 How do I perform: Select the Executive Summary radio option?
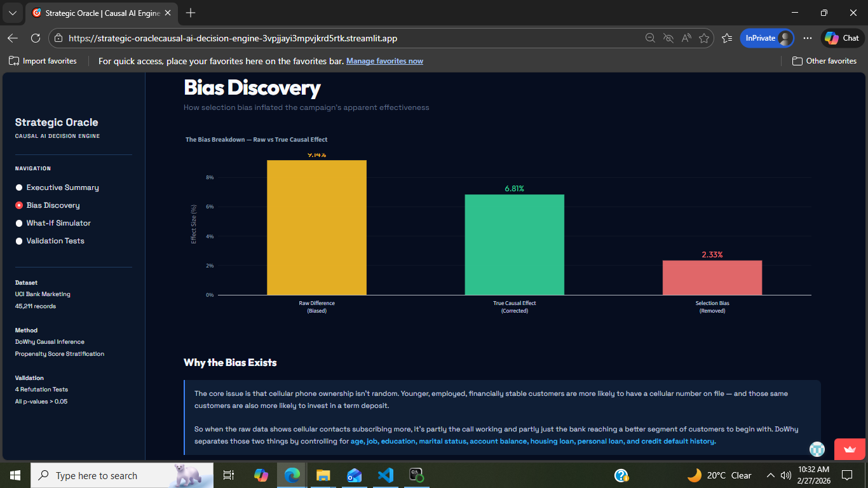(57, 187)
